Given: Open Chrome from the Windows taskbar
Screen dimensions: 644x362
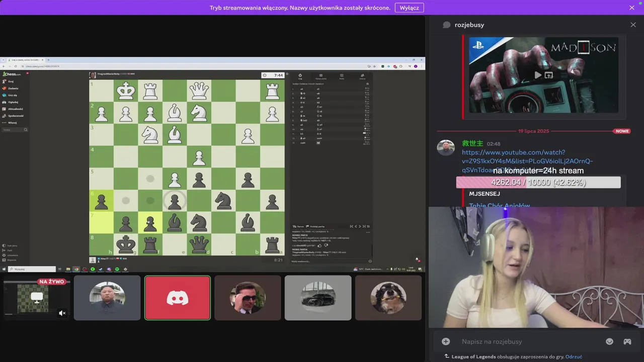Looking at the screenshot, I should [76, 269].
